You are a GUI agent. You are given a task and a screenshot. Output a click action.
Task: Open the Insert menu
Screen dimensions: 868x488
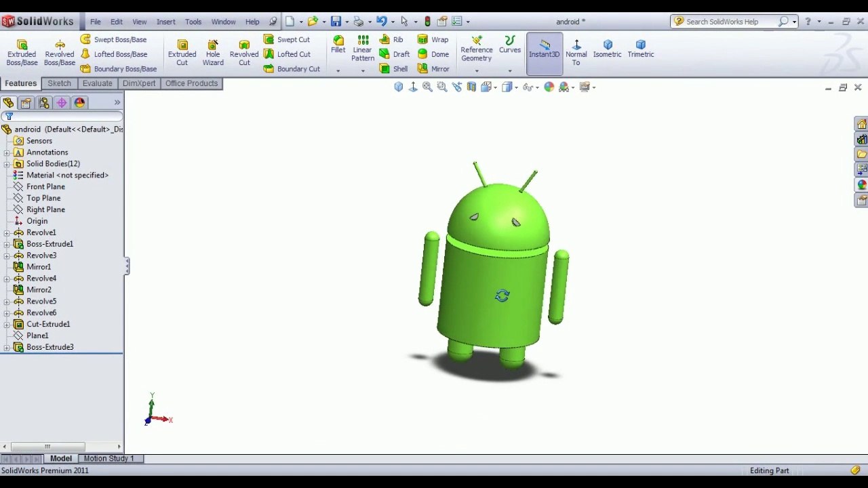[x=165, y=22]
